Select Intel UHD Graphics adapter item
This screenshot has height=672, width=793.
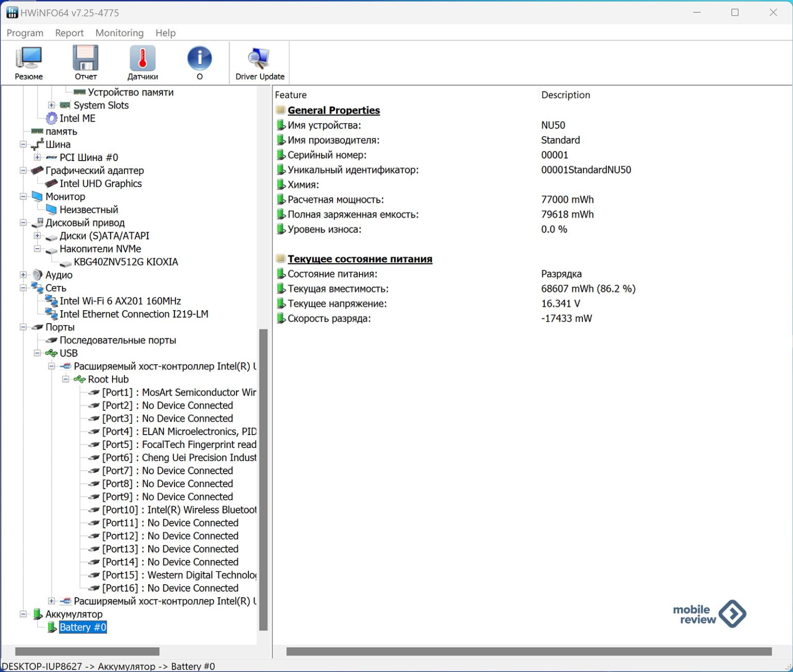101,184
